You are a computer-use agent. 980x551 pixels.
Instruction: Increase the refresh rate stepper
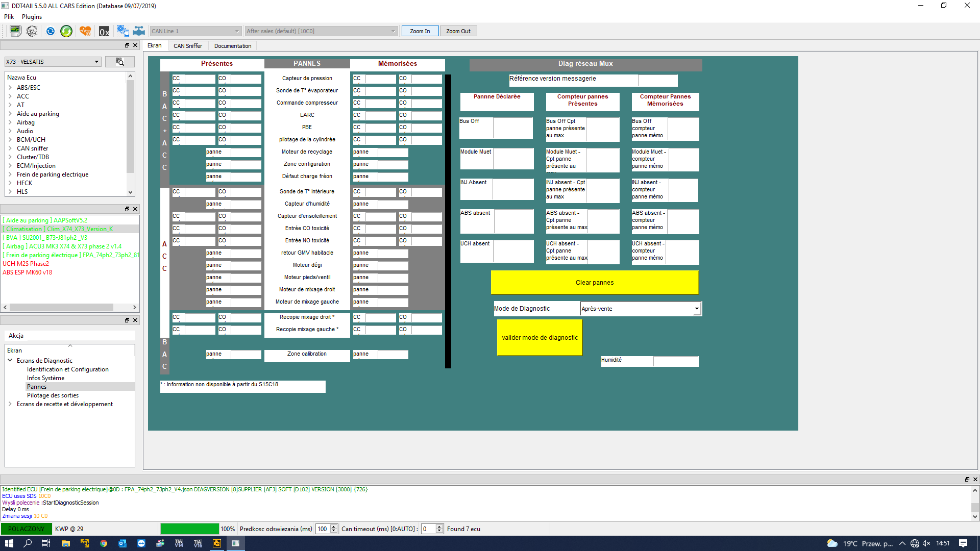coord(334,527)
